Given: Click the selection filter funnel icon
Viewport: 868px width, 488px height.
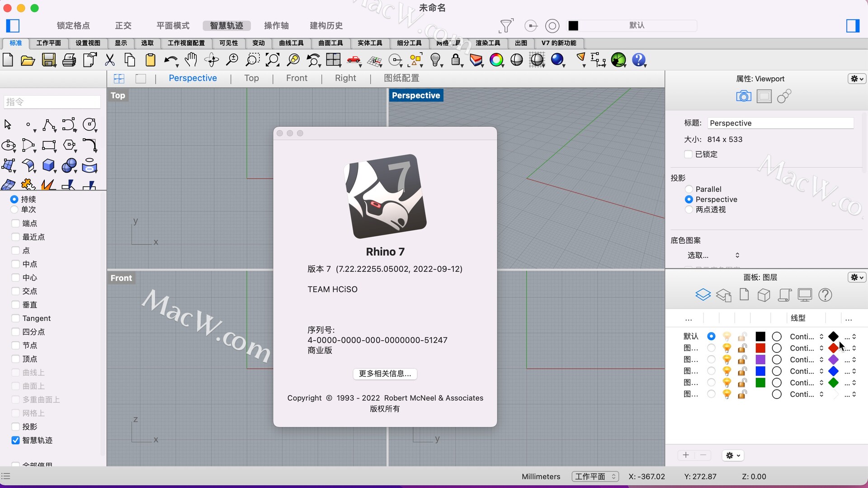Looking at the screenshot, I should [506, 26].
